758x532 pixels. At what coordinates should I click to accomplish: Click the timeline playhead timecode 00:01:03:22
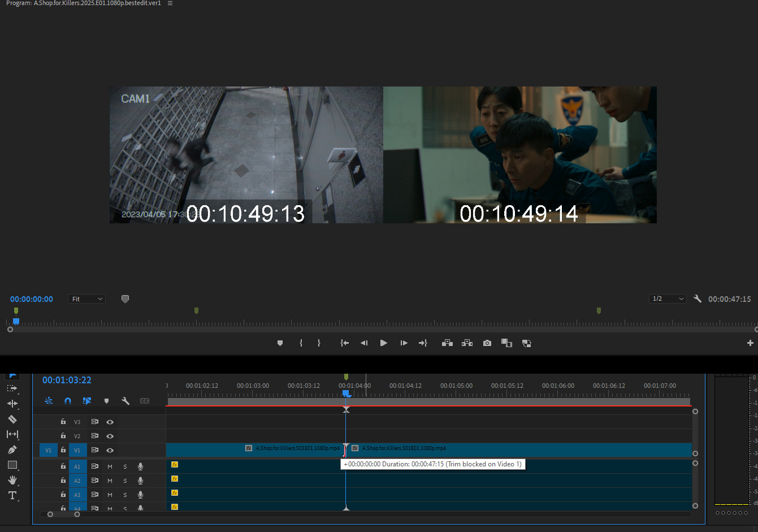pyautogui.click(x=67, y=380)
